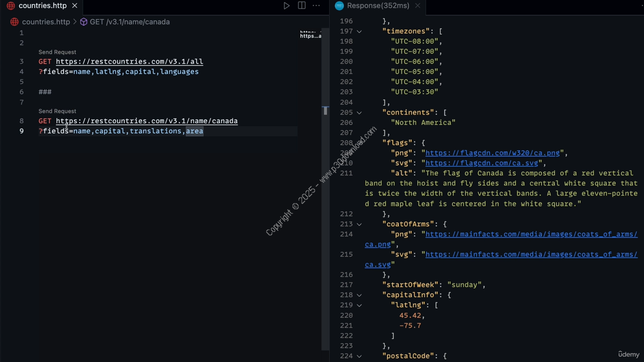Click the GET keyword on line 8

tap(45, 121)
